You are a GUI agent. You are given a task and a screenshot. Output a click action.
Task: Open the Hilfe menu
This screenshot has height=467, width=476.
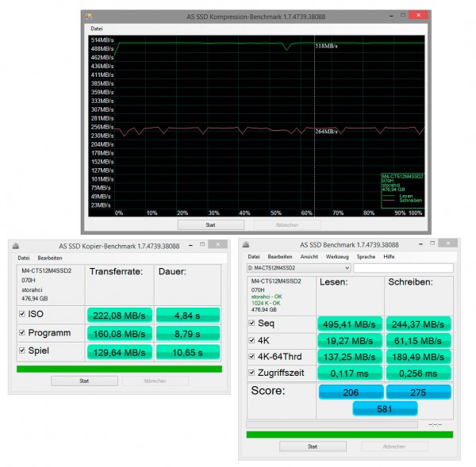coord(389,257)
